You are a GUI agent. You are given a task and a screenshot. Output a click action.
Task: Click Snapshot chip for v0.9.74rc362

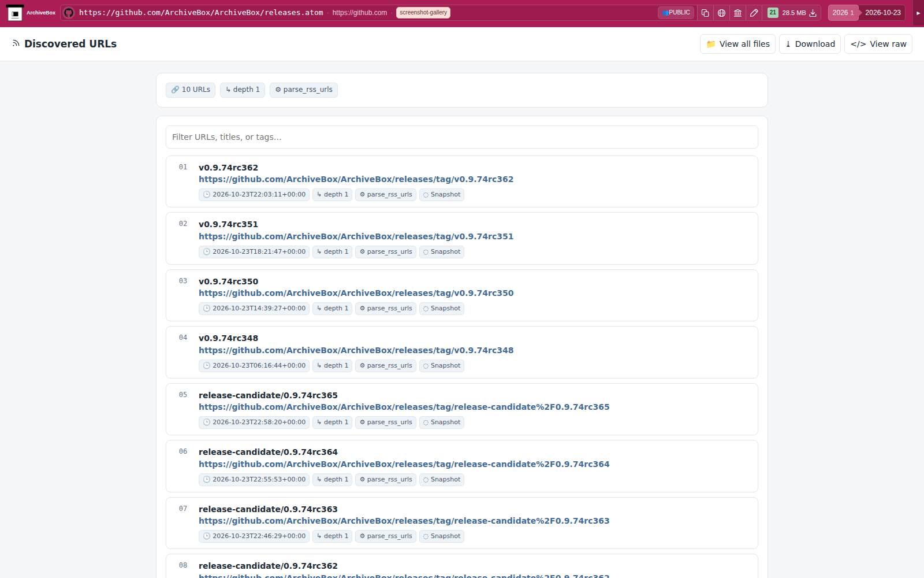tap(442, 195)
